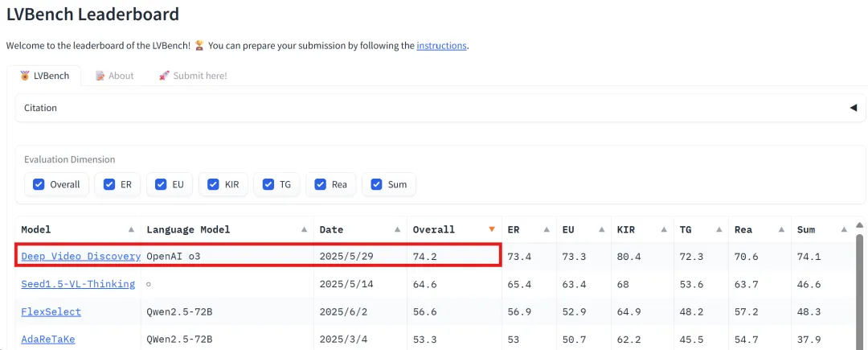This screenshot has width=868, height=350.
Task: Sort by TG column arrow
Action: 719,229
